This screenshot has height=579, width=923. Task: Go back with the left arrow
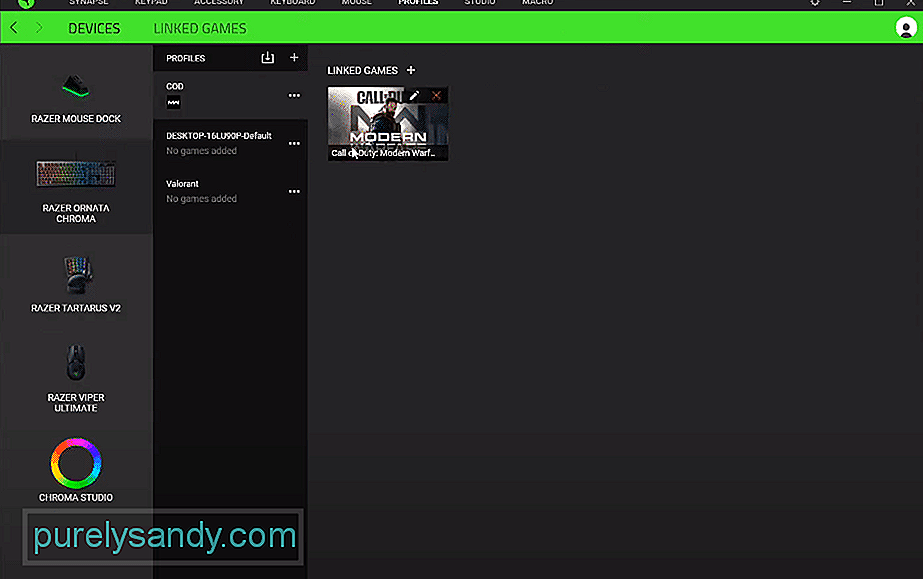tap(14, 28)
